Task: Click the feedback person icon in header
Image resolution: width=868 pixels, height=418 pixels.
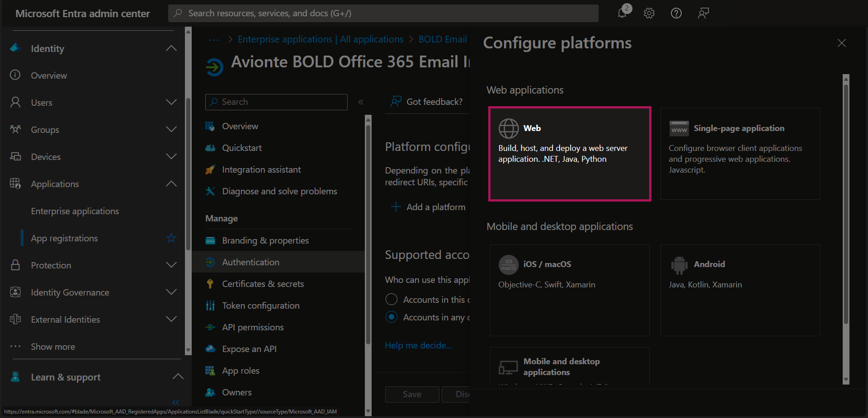Action: coord(703,13)
